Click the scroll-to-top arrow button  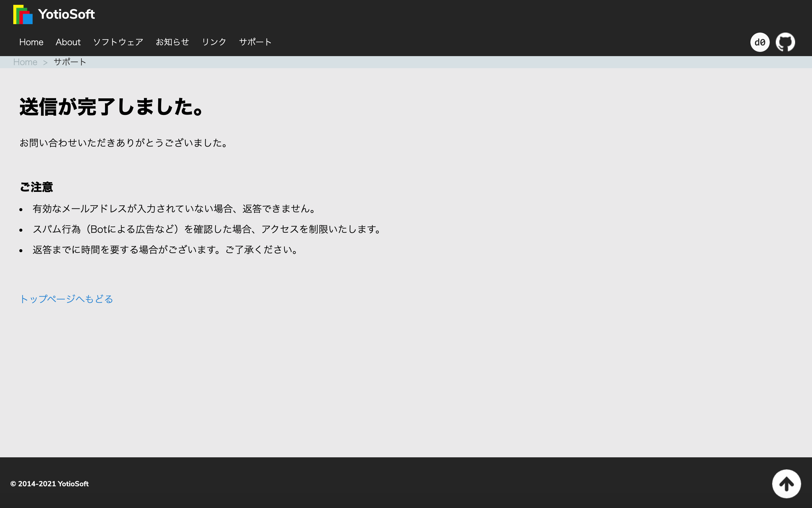(786, 484)
